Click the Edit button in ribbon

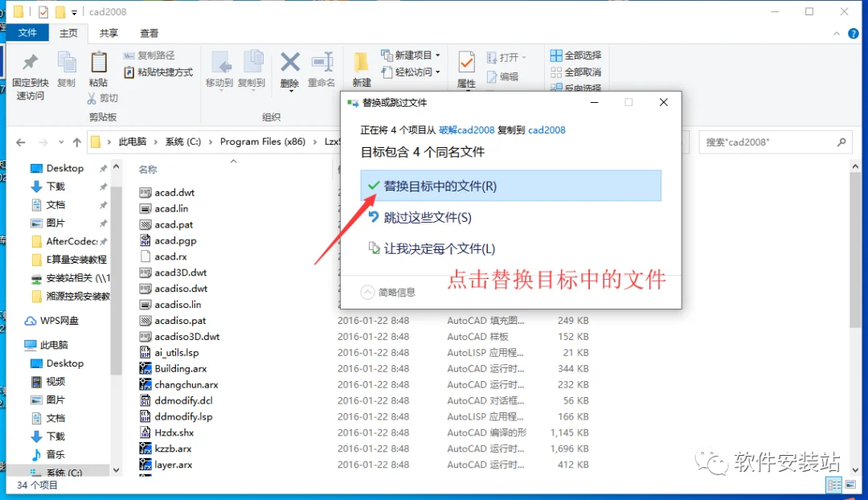pos(502,77)
